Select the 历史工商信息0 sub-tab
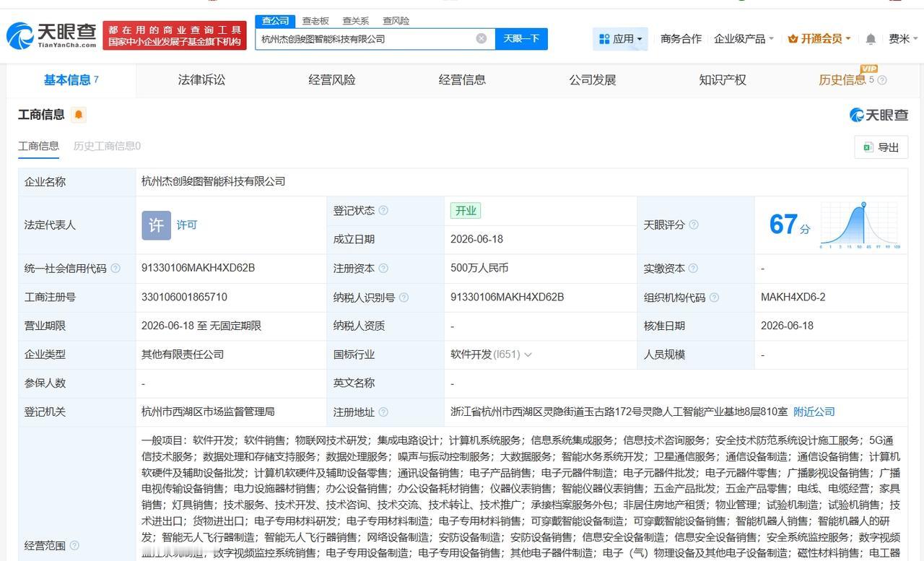This screenshot has height=561, width=924. [x=107, y=146]
